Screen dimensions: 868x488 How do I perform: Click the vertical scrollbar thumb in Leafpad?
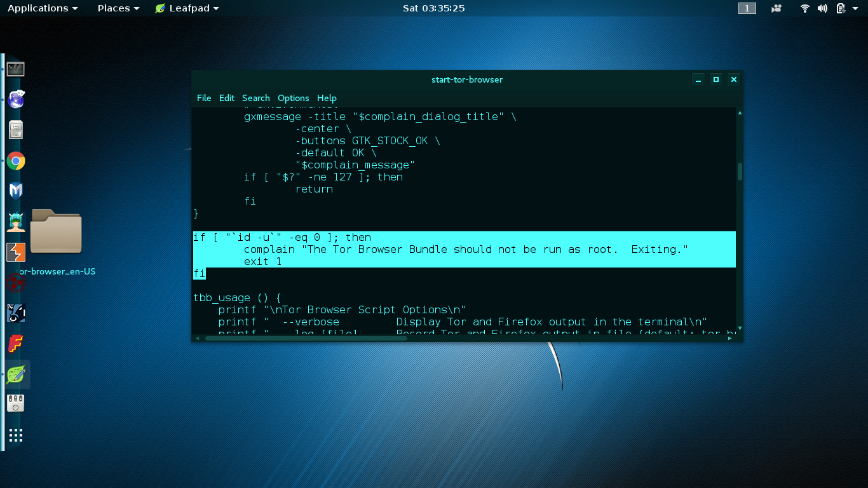coord(740,172)
